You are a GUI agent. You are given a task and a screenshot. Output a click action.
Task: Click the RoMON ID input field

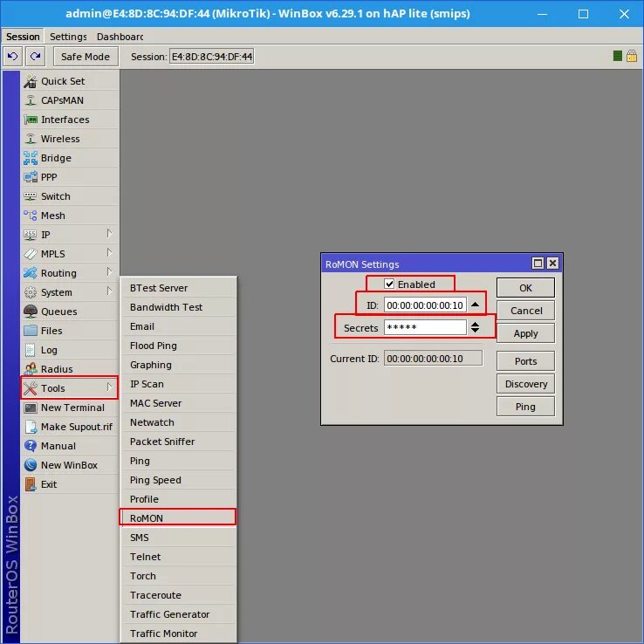click(x=425, y=305)
